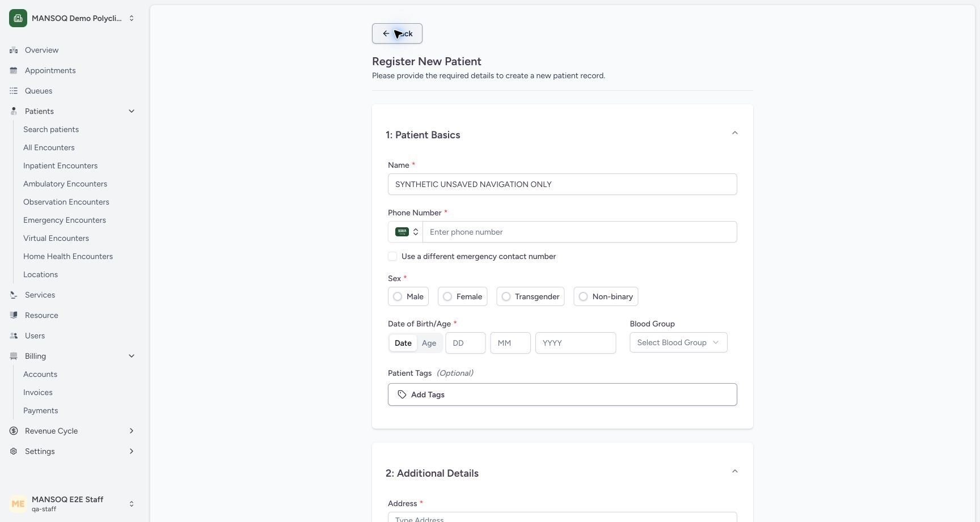Click the Appointments calendar icon
The image size is (980, 522).
tap(14, 70)
